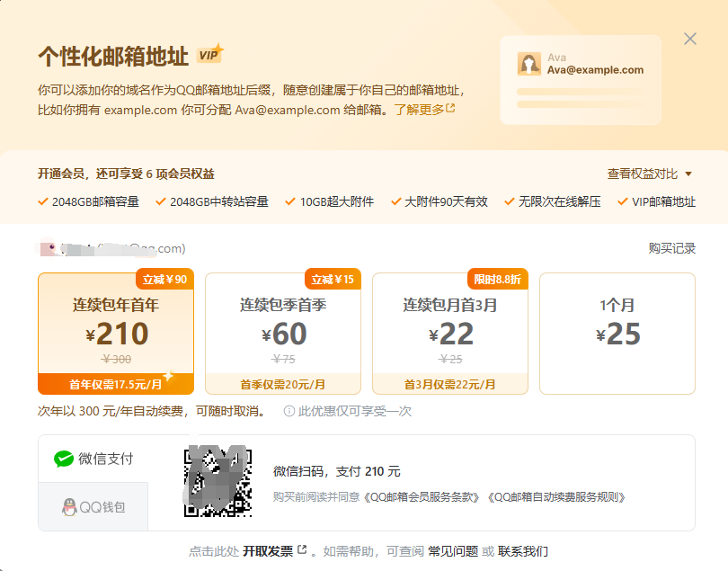728x571 pixels.
Task: Switch to 微信支付 payment tab
Action: pyautogui.click(x=93, y=459)
